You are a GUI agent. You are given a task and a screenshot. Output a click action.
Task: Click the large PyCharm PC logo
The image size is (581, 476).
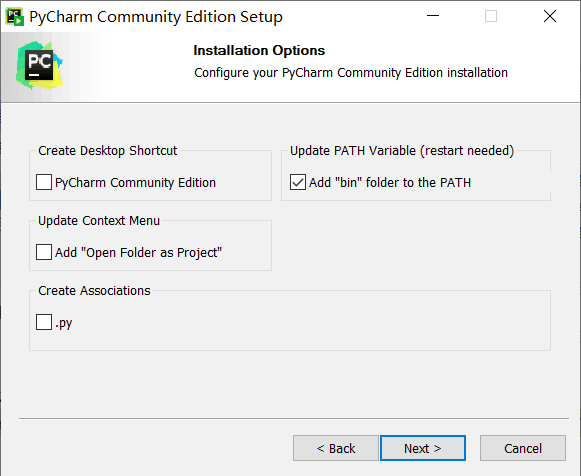click(x=39, y=66)
